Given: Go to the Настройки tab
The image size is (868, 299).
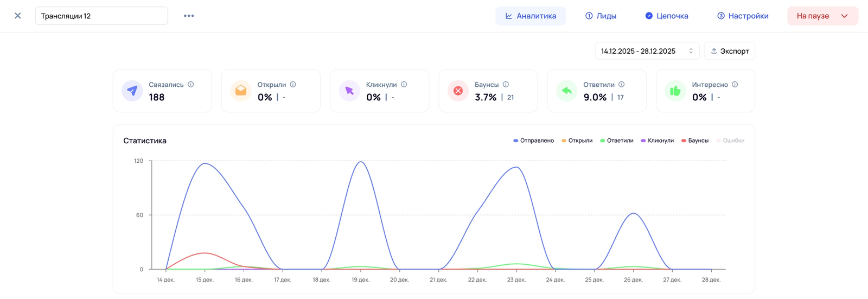Looking at the screenshot, I should tap(743, 16).
